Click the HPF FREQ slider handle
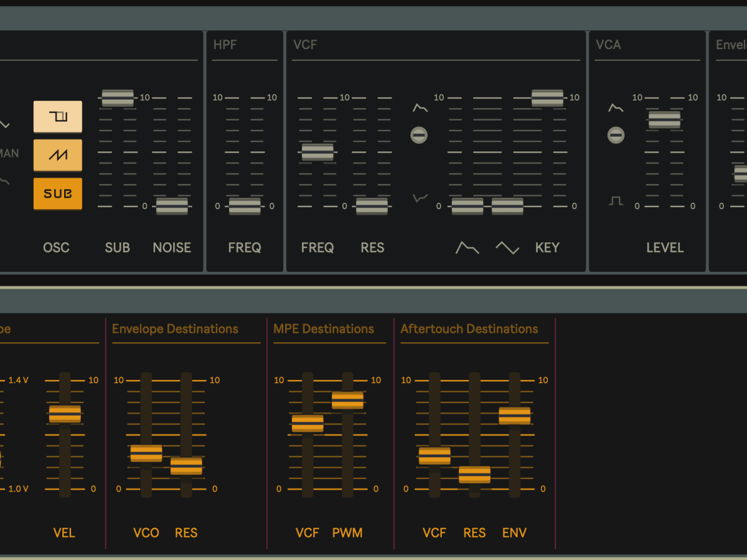Viewport: 747px width, 560px height. [x=245, y=206]
